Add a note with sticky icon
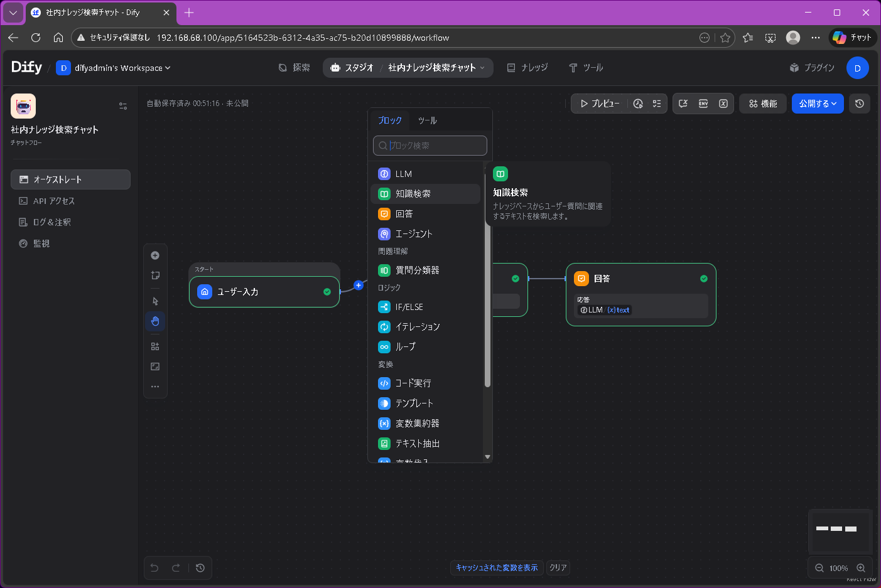Screen dimensions: 881x588 [155, 275]
